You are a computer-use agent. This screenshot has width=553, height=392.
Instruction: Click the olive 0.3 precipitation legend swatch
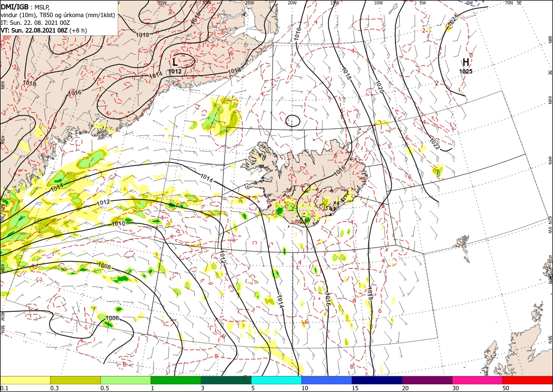coord(75,380)
